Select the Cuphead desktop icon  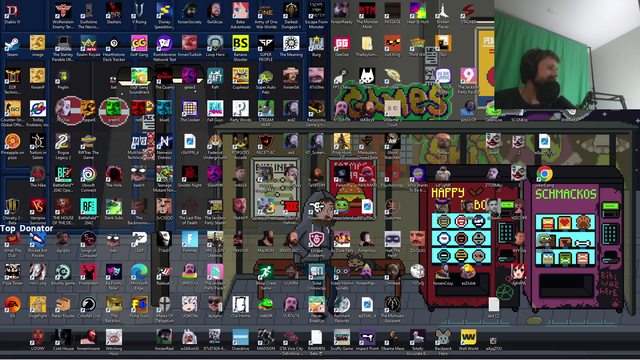[240, 78]
